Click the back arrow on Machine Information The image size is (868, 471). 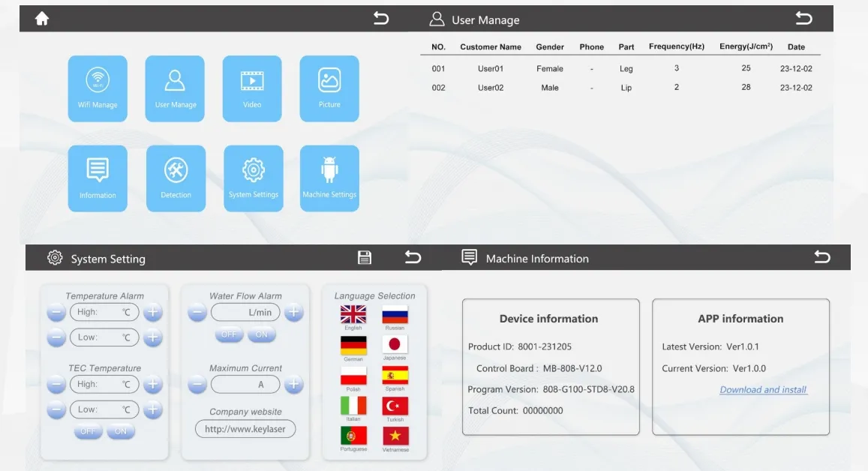(821, 256)
